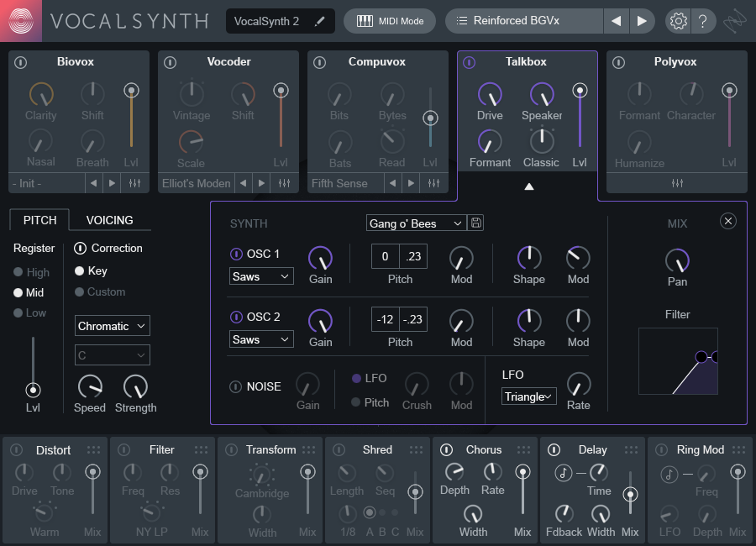This screenshot has width=756, height=546.
Task: Open Polyvox advanced settings sliders icon
Action: [677, 183]
